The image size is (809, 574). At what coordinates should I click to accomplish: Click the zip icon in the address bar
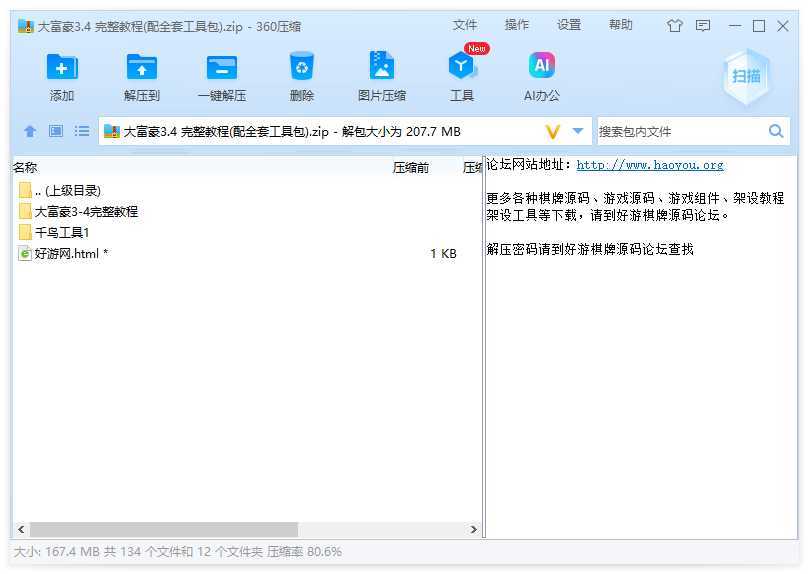point(111,132)
